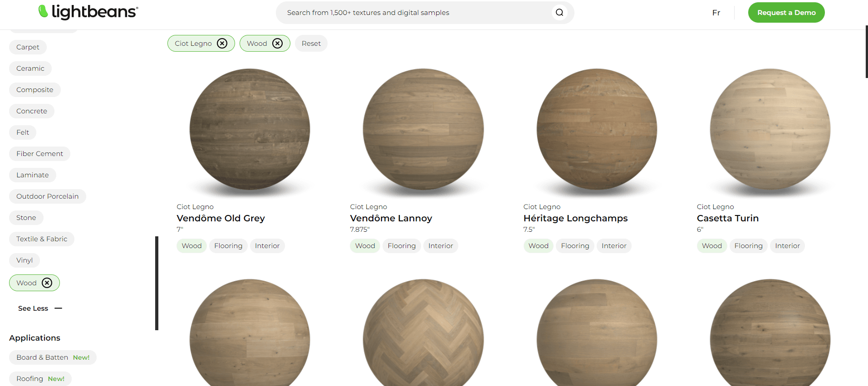Remove sidebar Wood filter X icon

[x=47, y=283]
